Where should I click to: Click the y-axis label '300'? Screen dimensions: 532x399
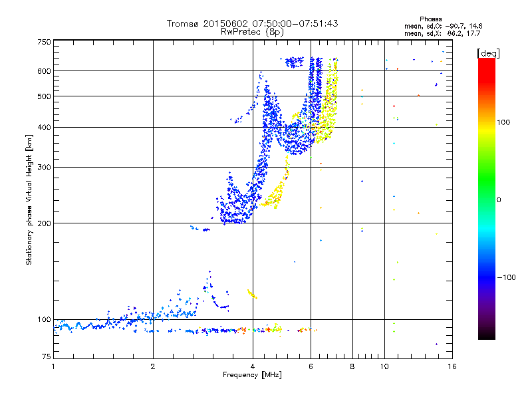45,168
